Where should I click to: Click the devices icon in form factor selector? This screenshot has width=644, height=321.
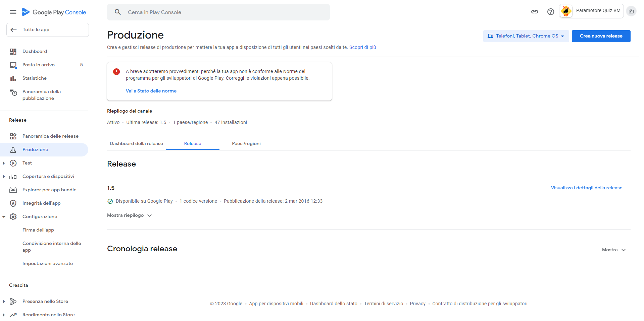490,36
